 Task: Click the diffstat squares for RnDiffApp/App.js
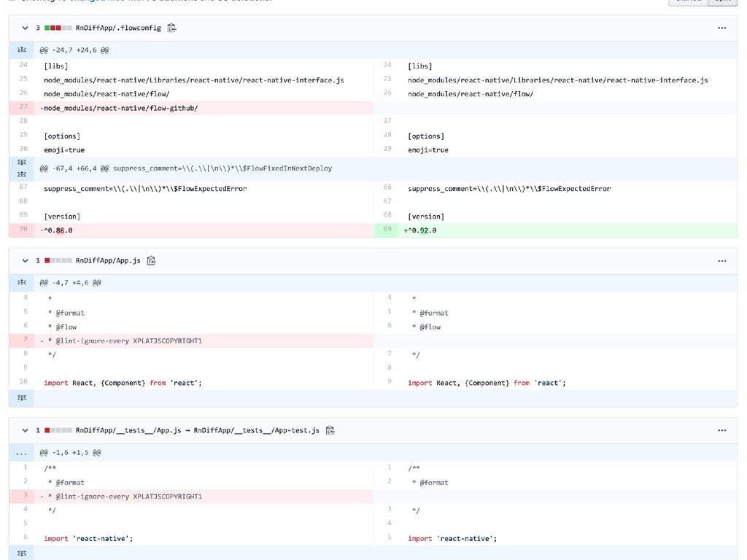(x=58, y=260)
